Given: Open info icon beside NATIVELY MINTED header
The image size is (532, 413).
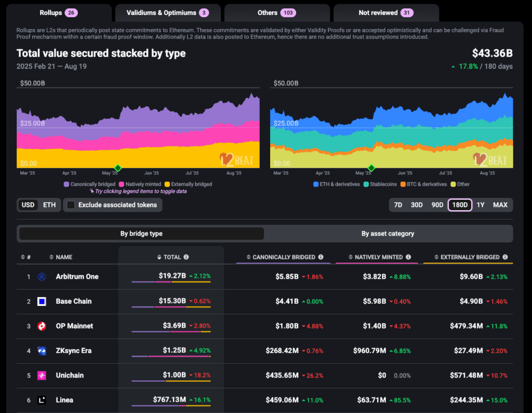Looking at the screenshot, I should coord(408,257).
